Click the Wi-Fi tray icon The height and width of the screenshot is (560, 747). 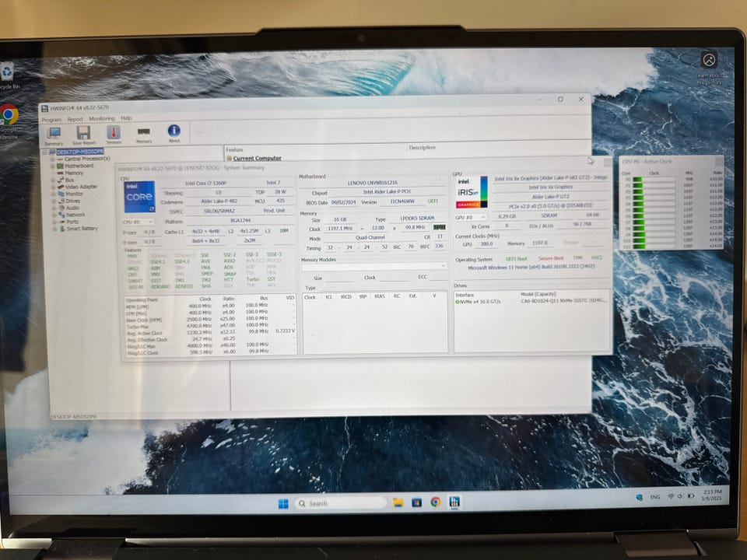click(x=671, y=496)
